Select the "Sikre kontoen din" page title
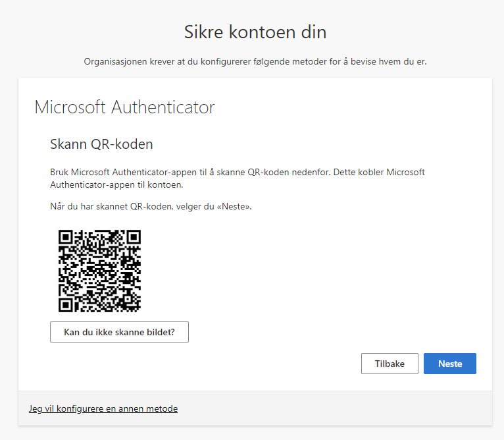 pyautogui.click(x=255, y=32)
